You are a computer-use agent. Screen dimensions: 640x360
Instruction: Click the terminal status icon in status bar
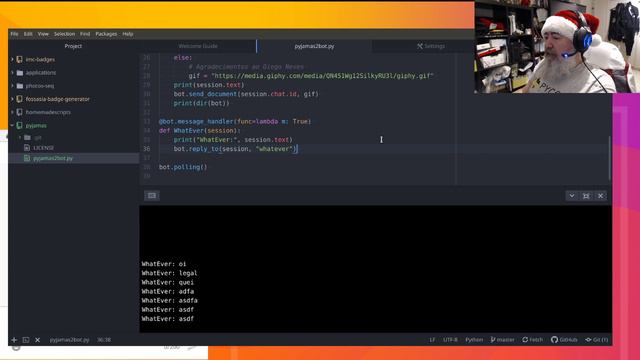pos(26,340)
